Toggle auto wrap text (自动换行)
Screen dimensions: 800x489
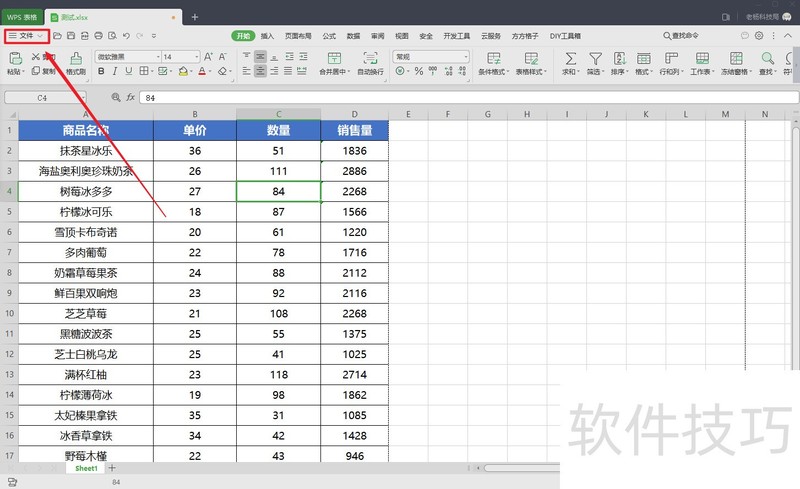click(370, 58)
